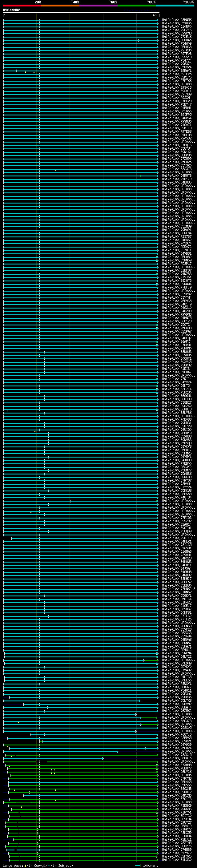Select the UniRef100_Q4RUT8 label

pyautogui.click(x=177, y=176)
